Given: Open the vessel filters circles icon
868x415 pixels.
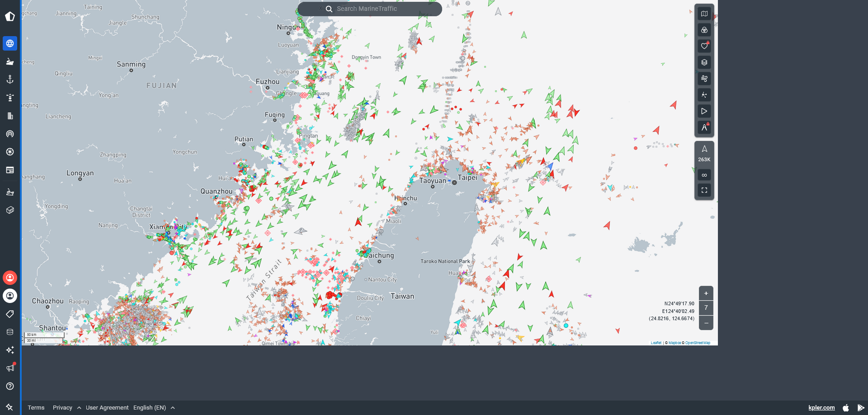Looking at the screenshot, I should point(704,30).
